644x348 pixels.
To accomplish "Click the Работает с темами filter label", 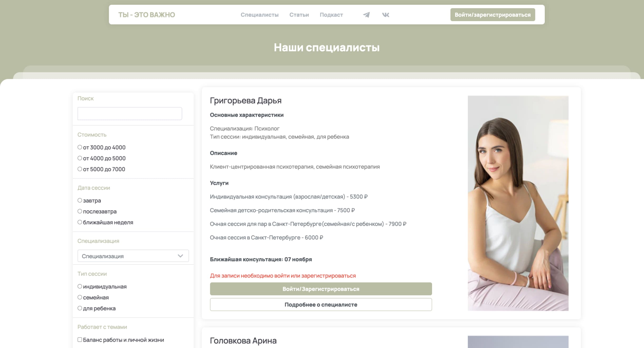I will (102, 327).
